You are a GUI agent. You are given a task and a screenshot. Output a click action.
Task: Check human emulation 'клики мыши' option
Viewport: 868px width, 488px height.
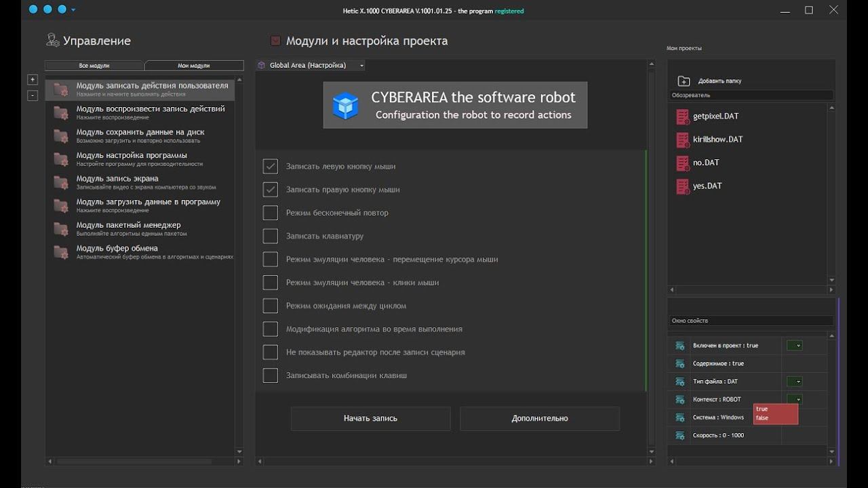point(271,282)
